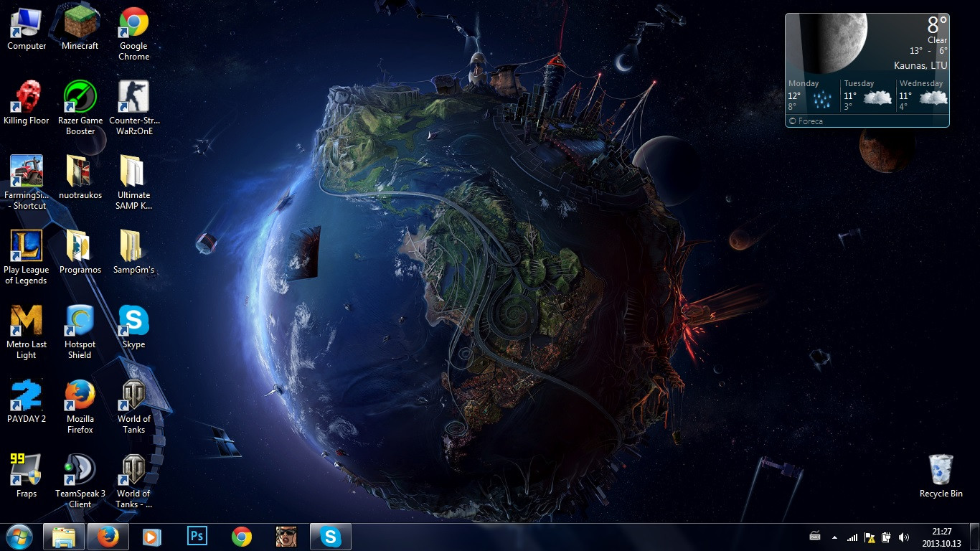Open the clock showing 21:27
980x551 pixels.
pos(942,537)
